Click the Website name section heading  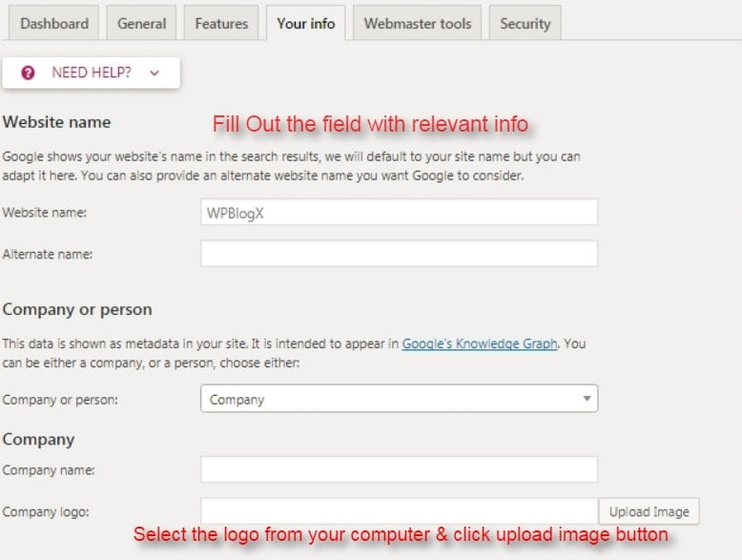[56, 122]
